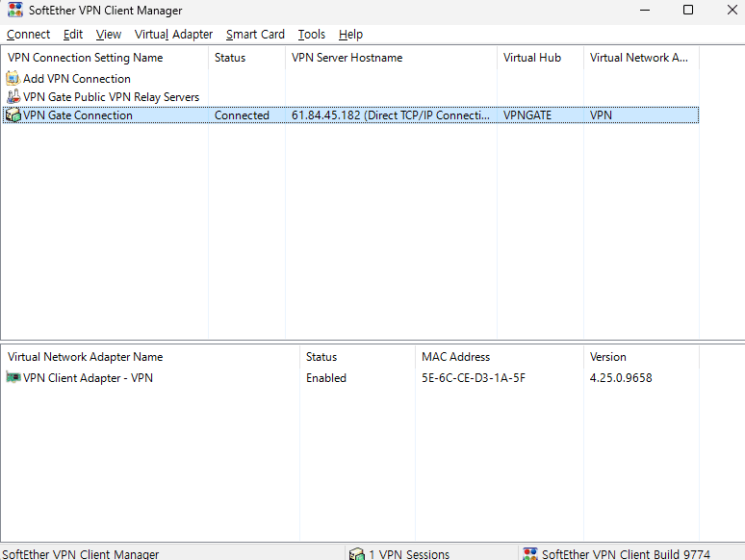Maximize the SoftEther VPN Client Manager window
The width and height of the screenshot is (745, 560).
pos(687,11)
